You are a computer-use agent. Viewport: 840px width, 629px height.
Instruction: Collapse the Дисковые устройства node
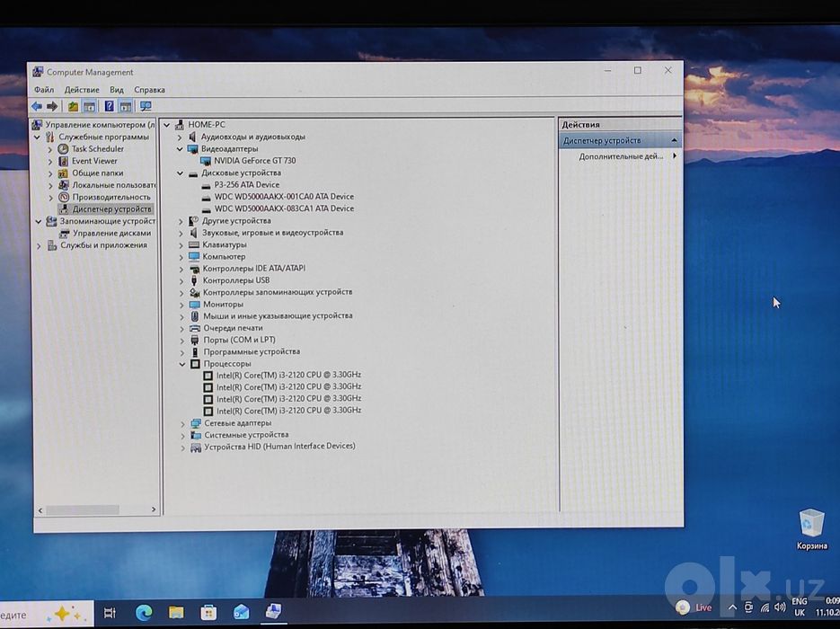[x=180, y=173]
